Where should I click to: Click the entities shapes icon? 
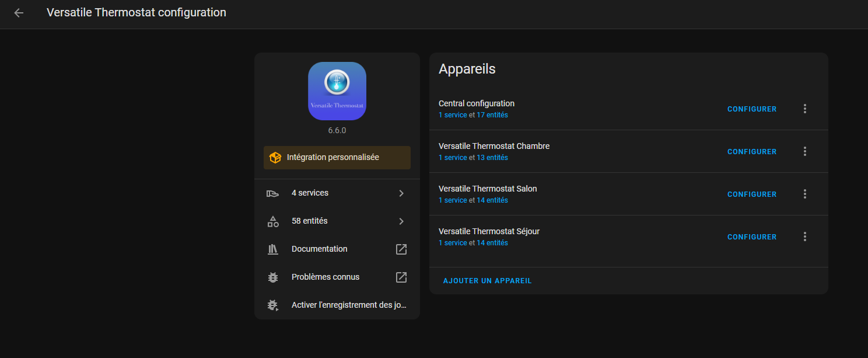[273, 221]
